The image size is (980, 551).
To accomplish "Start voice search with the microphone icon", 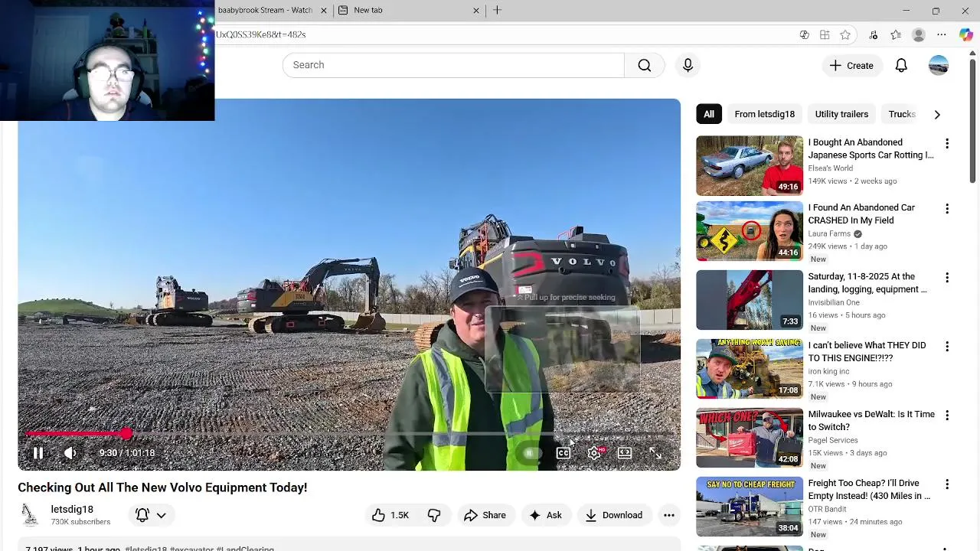I will pyautogui.click(x=688, y=65).
